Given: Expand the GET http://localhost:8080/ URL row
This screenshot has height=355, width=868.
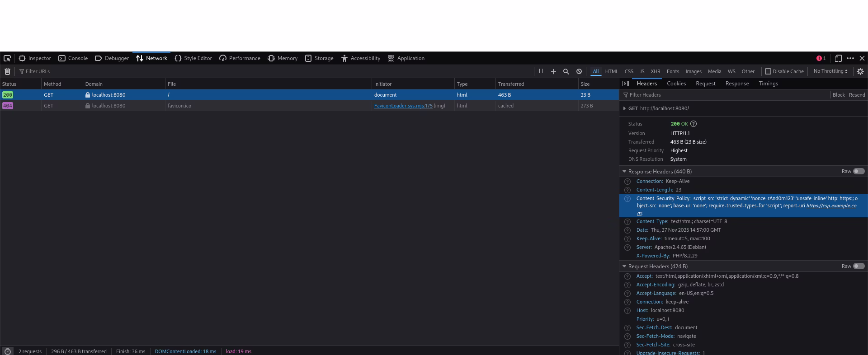Looking at the screenshot, I should click(624, 108).
